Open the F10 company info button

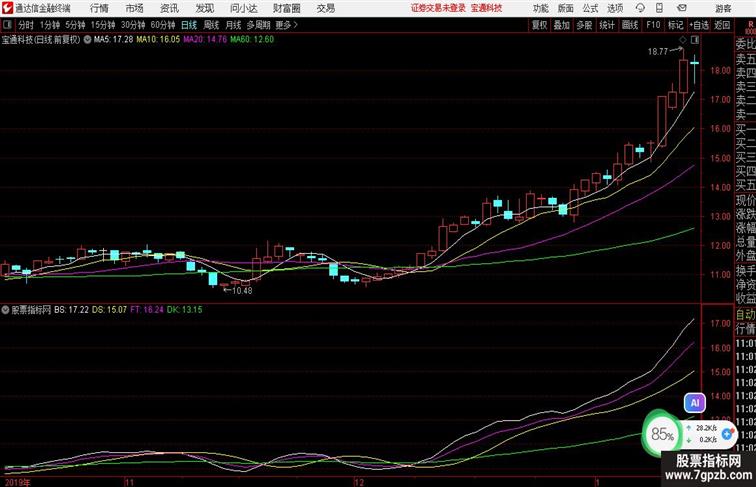coord(653,25)
